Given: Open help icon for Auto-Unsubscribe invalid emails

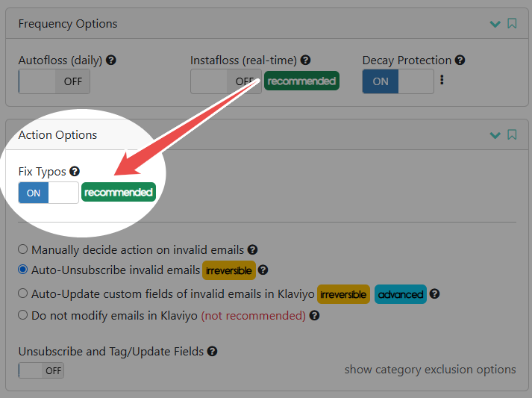Looking at the screenshot, I should [263, 270].
